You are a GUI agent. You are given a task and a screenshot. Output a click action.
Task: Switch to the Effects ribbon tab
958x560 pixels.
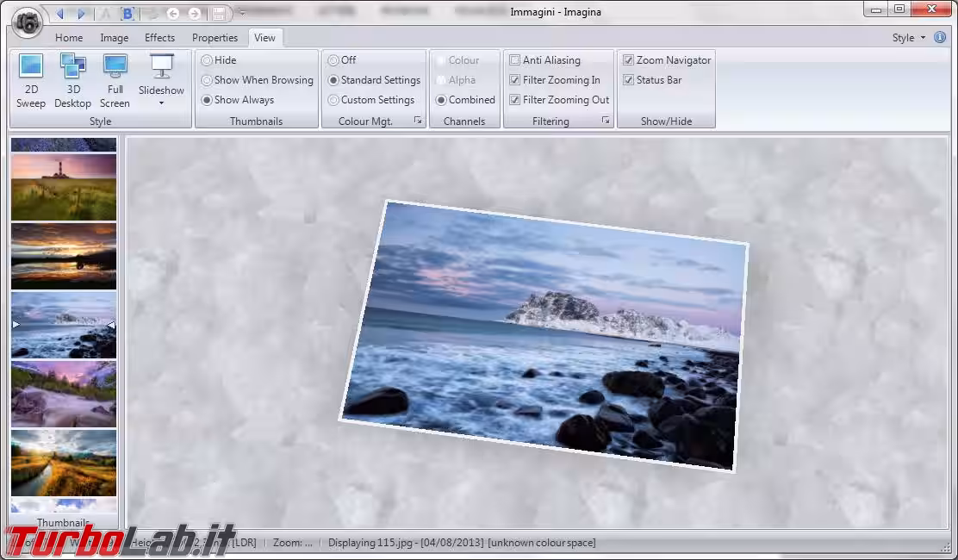pyautogui.click(x=159, y=38)
